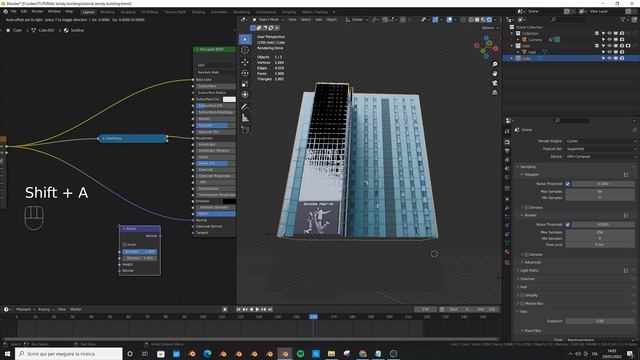Screen dimensions: 640x360
Task: Open the Device GPU Compute dropdown
Action: [601, 156]
